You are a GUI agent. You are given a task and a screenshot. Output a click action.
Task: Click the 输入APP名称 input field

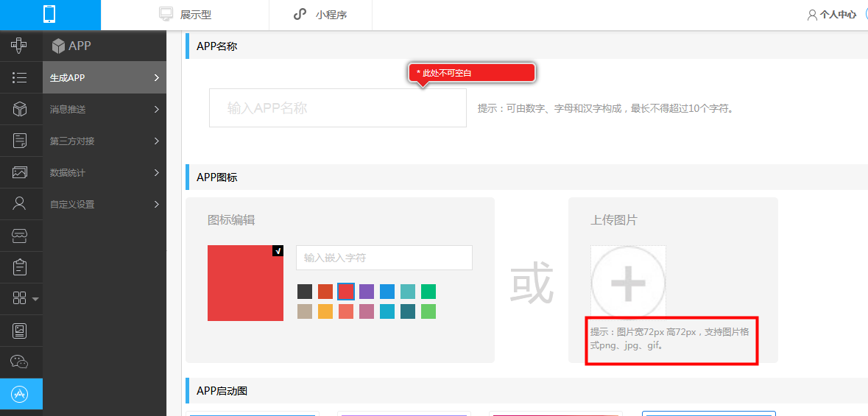[x=338, y=108]
